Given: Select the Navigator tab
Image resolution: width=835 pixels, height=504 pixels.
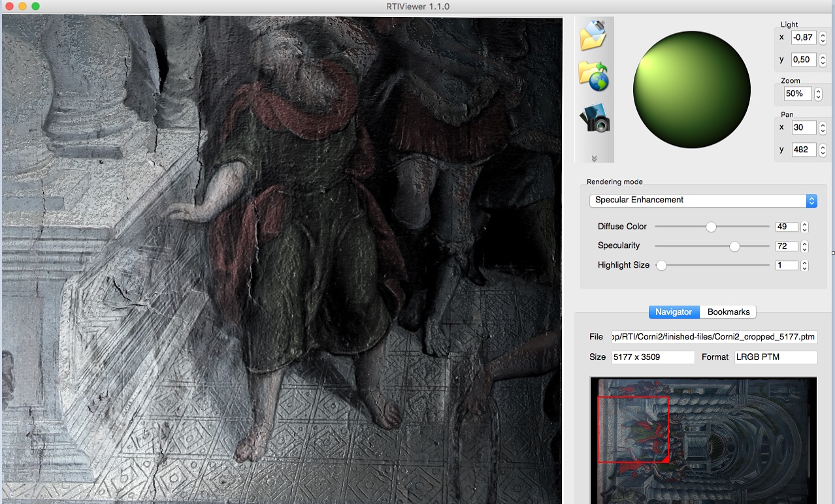Looking at the screenshot, I should [674, 312].
